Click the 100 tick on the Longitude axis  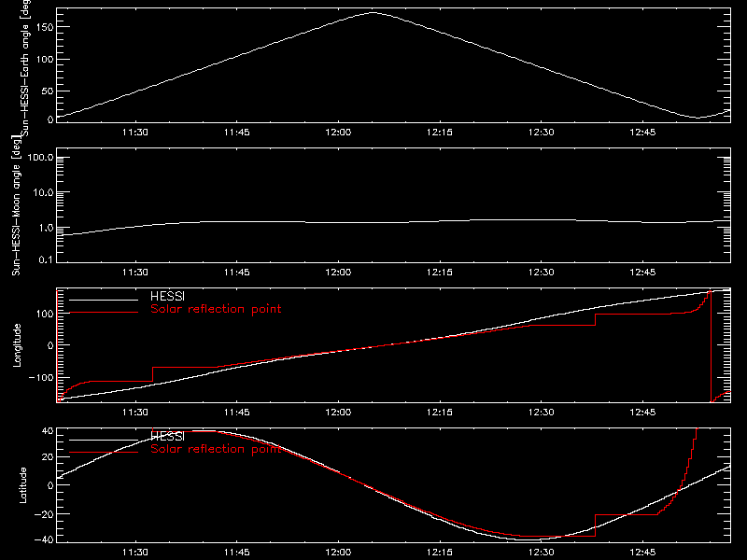[46, 314]
